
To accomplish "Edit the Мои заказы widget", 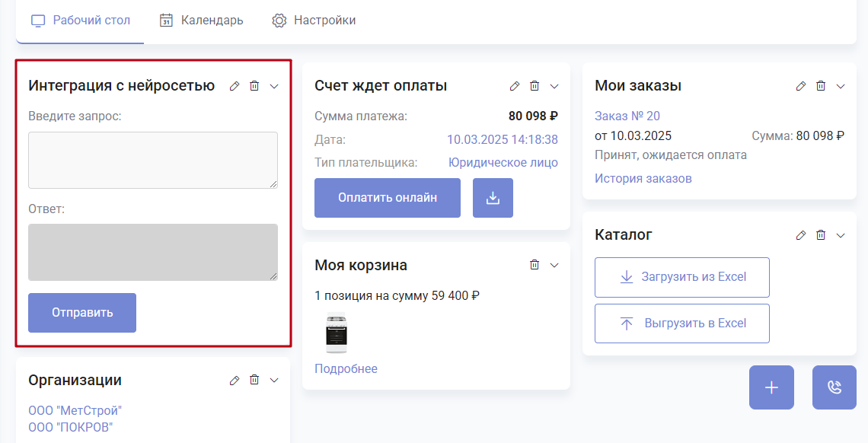I will pyautogui.click(x=801, y=86).
